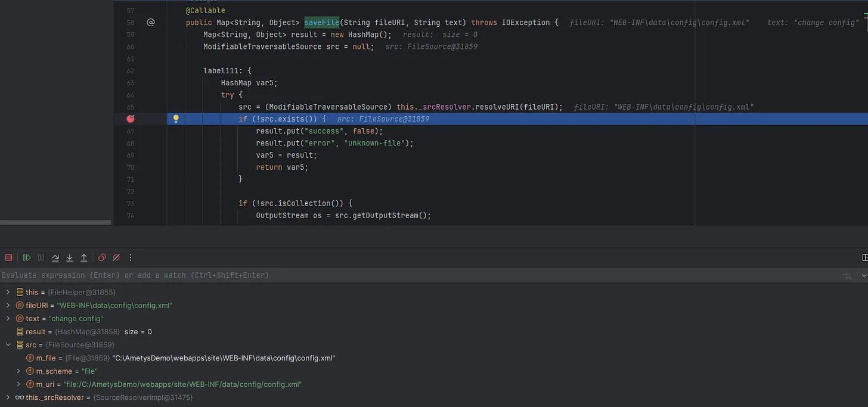Open the View Breakpoints dialog
Viewport: 868px width, 407px height.
pos(102,257)
